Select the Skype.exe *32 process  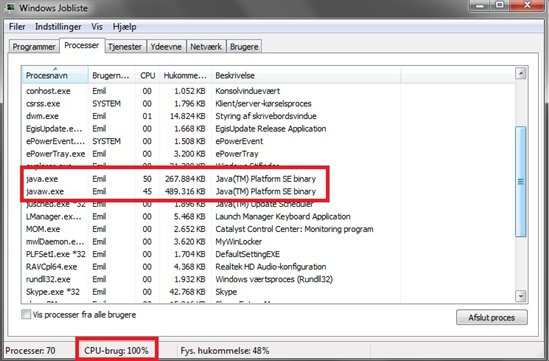pyautogui.click(x=53, y=292)
